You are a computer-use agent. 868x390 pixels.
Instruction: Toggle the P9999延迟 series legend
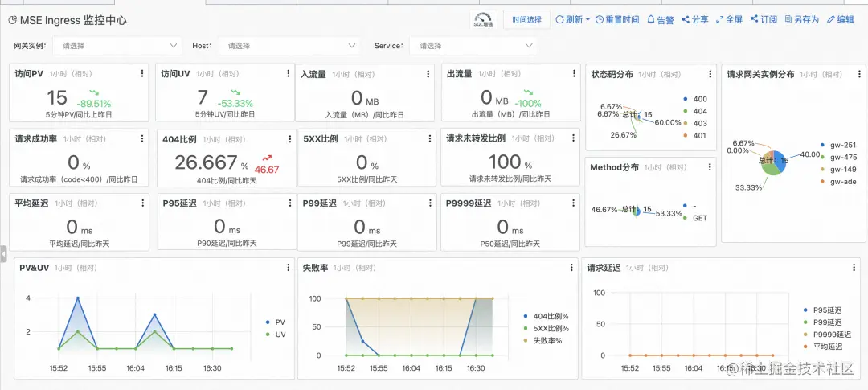(x=826, y=334)
